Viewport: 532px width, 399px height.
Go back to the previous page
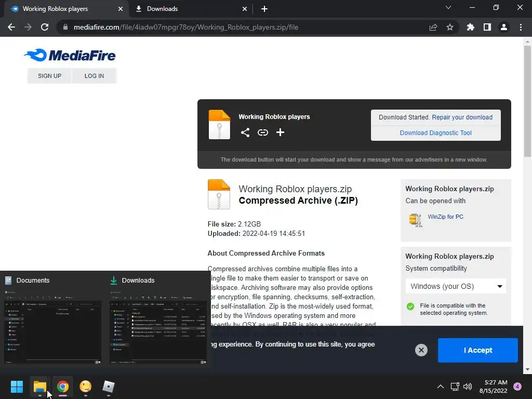tap(11, 27)
